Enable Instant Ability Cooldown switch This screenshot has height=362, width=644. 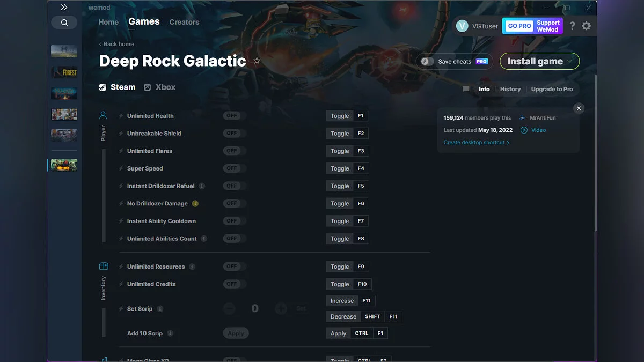click(x=235, y=221)
